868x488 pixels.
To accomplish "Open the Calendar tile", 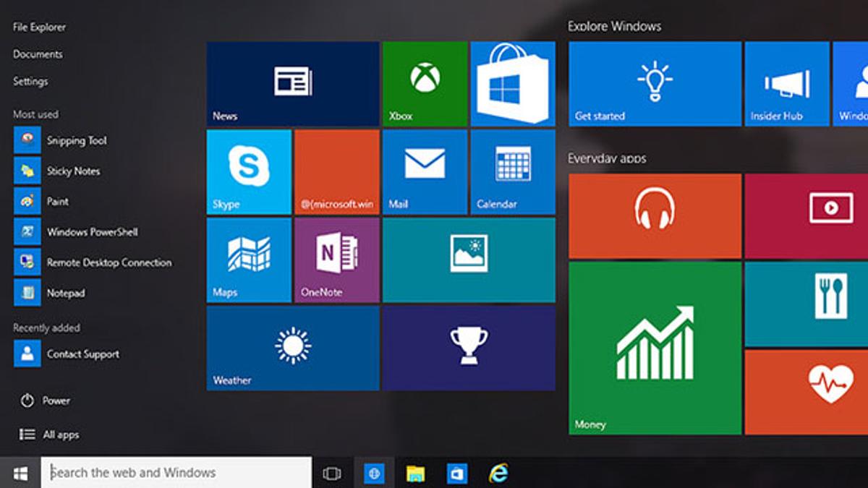I will [x=513, y=172].
